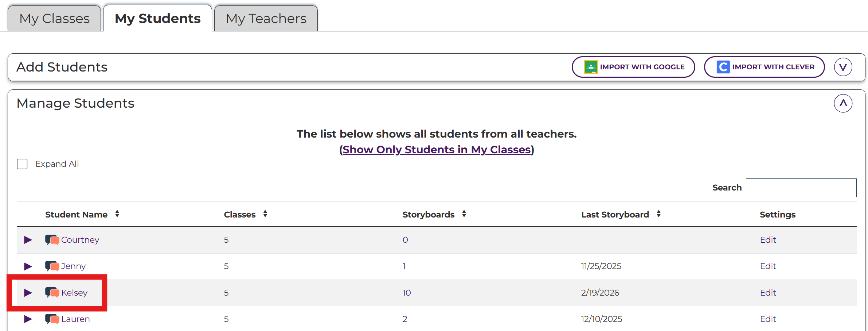
Task: Collapse the Manage Students section
Action: (843, 103)
